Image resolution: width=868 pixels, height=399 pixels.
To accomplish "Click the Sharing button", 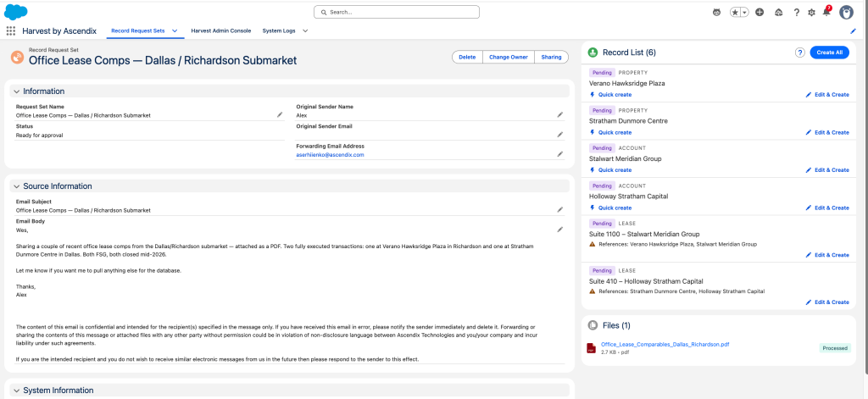I will tap(551, 57).
